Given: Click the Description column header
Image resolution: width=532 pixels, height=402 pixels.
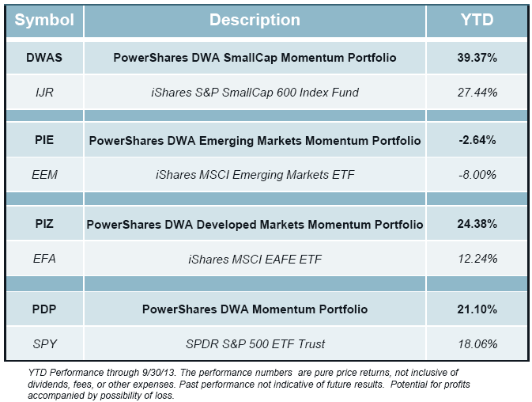Looking at the screenshot, I should pyautogui.click(x=255, y=20).
